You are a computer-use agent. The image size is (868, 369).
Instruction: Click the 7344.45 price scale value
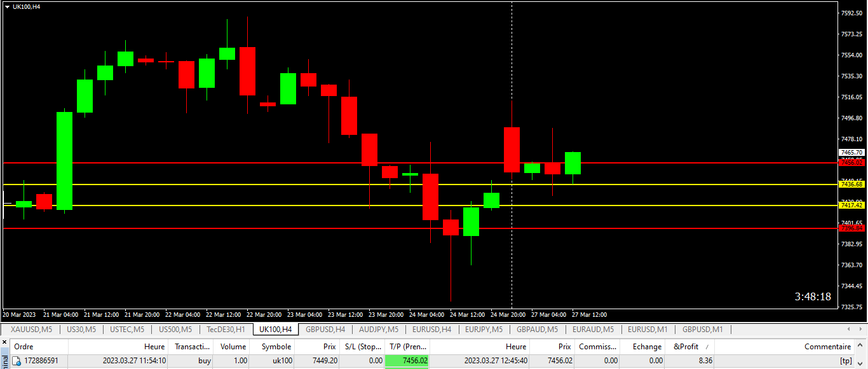(851, 286)
